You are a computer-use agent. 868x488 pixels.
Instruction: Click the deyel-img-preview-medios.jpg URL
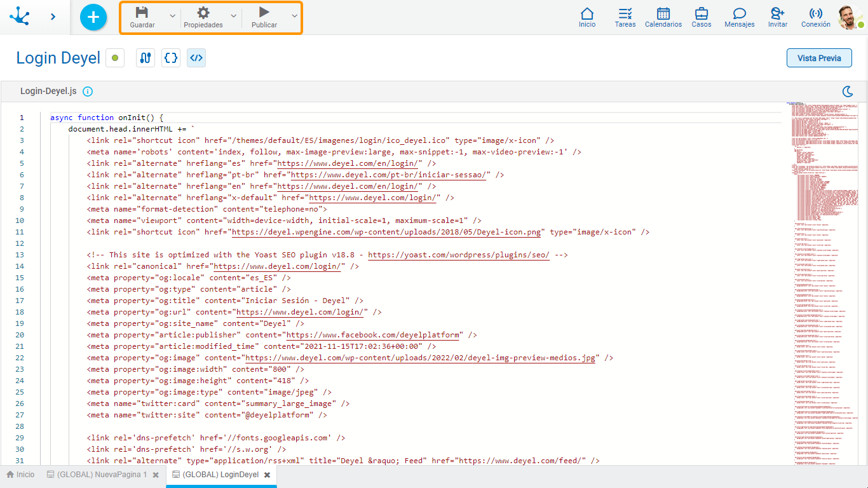pos(420,358)
